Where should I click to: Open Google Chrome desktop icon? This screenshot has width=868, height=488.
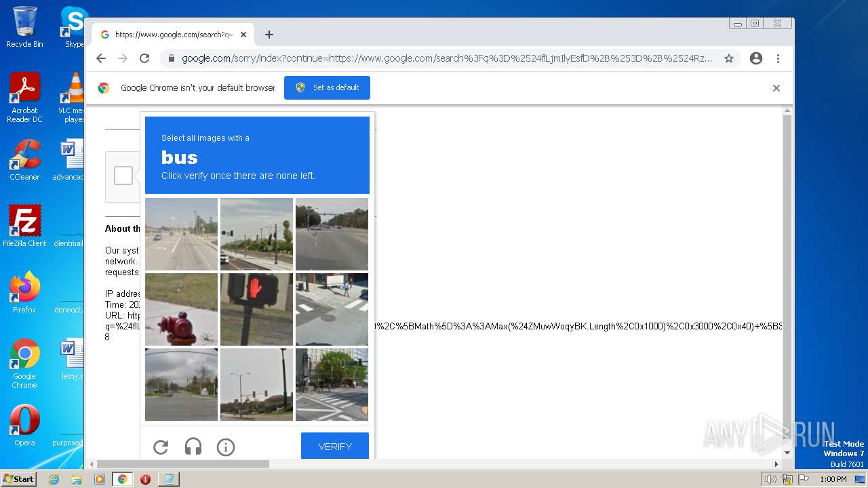coord(24,363)
